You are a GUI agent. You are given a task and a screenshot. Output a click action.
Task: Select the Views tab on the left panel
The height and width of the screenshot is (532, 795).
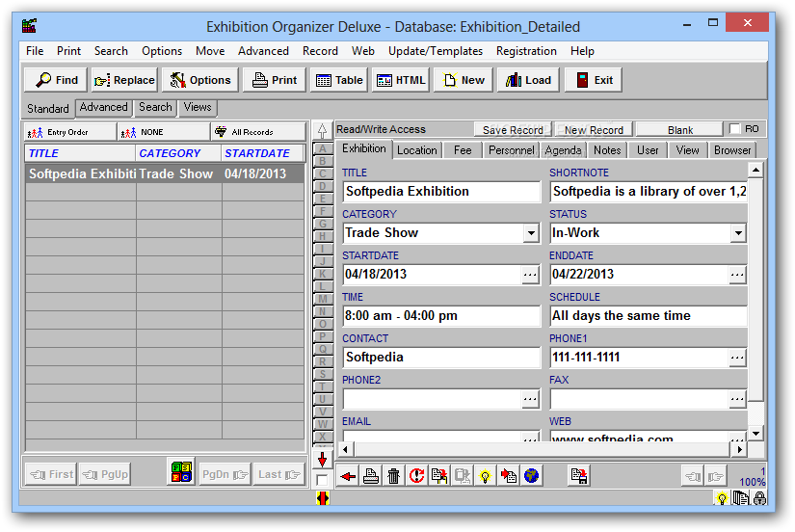tap(198, 107)
